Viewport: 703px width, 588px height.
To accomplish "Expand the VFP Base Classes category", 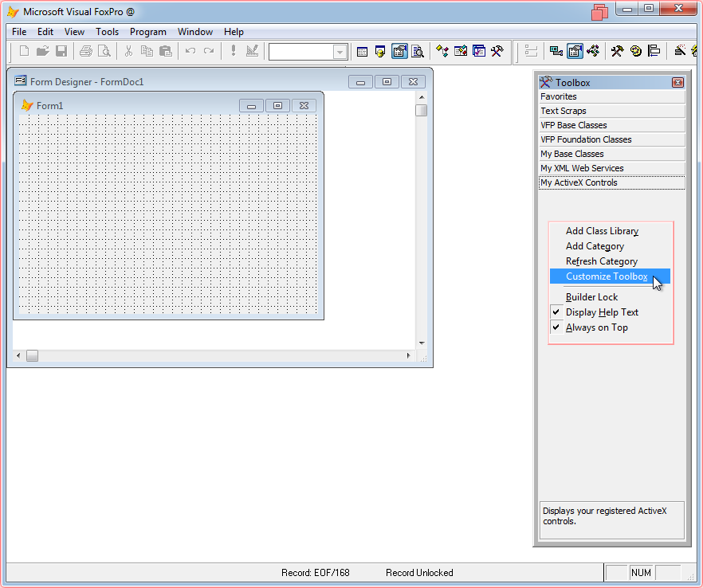I will (x=612, y=126).
